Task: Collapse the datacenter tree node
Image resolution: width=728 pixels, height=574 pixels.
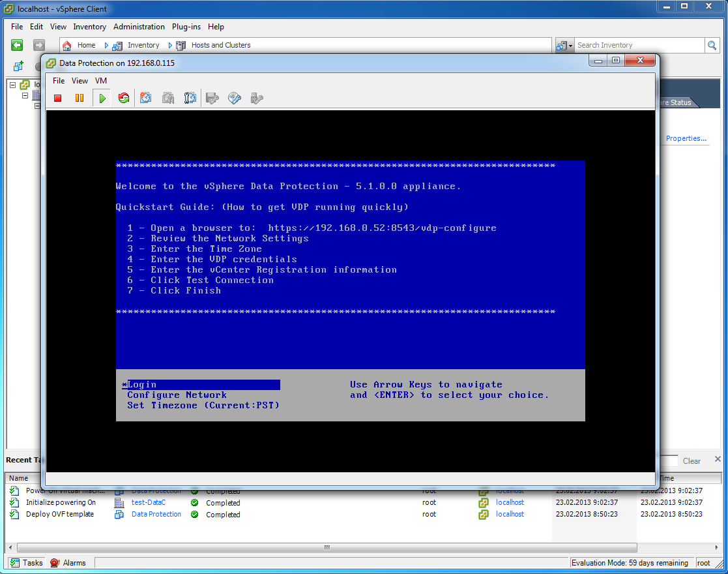Action: (25, 95)
